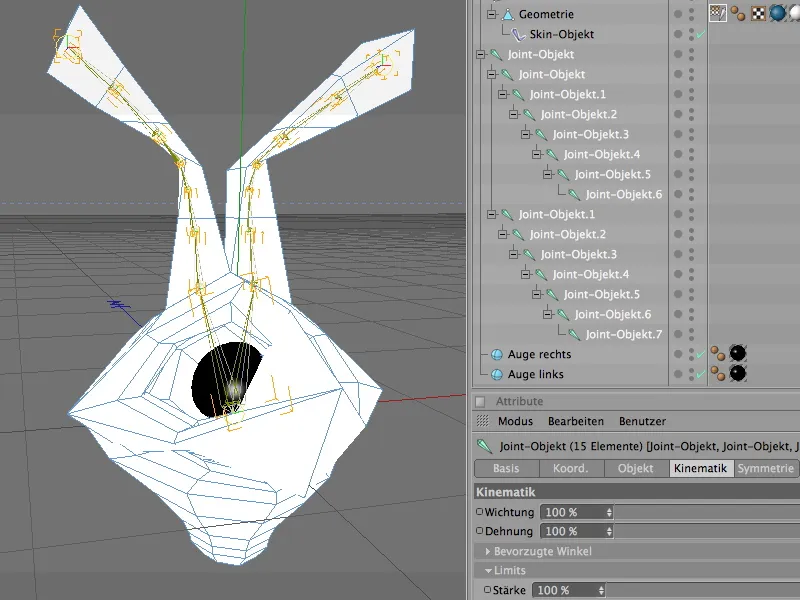The height and width of the screenshot is (600, 800).
Task: Open the Bearbeiten menu in Attribute manager
Action: [x=576, y=421]
